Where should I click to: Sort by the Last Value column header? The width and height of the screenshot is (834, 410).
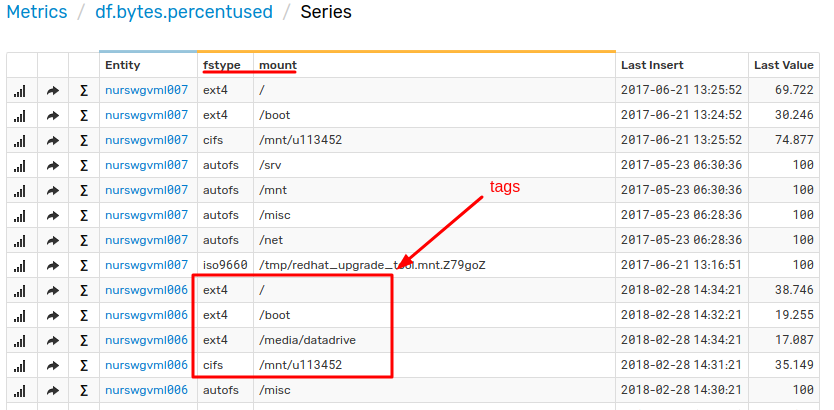tap(783, 65)
